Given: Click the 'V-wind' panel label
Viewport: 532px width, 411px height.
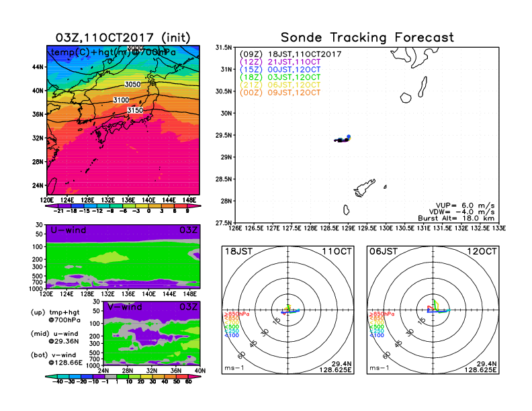Looking at the screenshot, I should [124, 307].
